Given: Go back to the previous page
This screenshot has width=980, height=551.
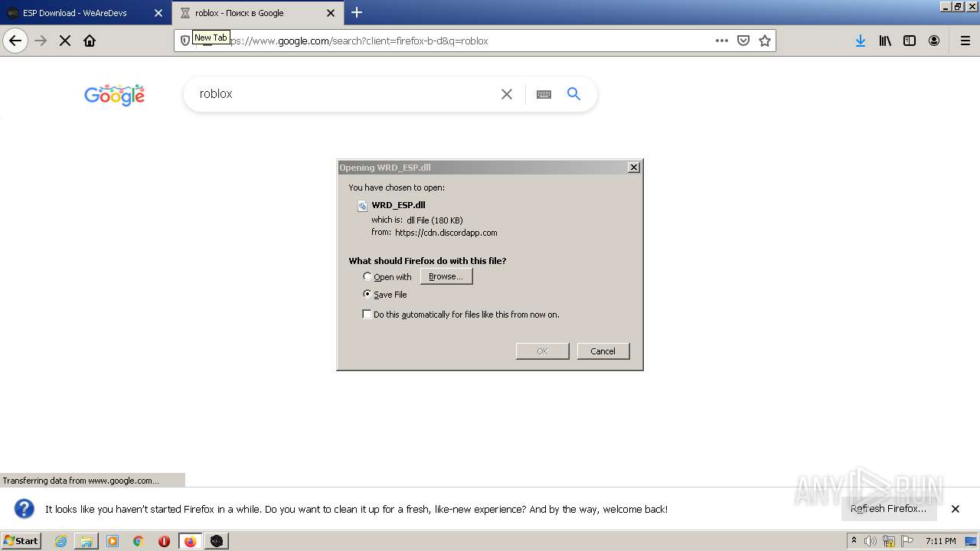Looking at the screenshot, I should pyautogui.click(x=15, y=41).
